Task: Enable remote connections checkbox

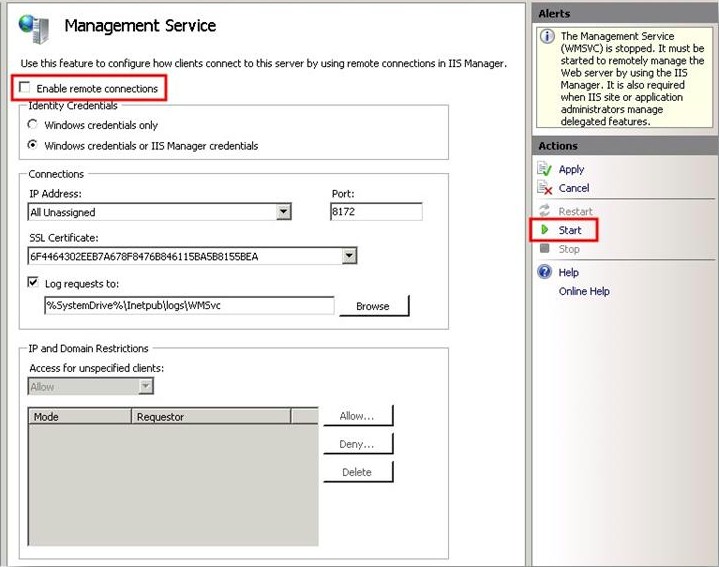Action: coord(24,87)
